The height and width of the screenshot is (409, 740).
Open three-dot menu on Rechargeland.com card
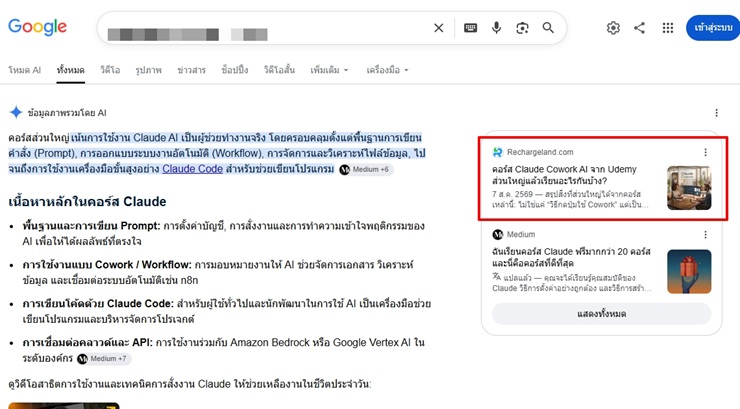[x=705, y=152]
